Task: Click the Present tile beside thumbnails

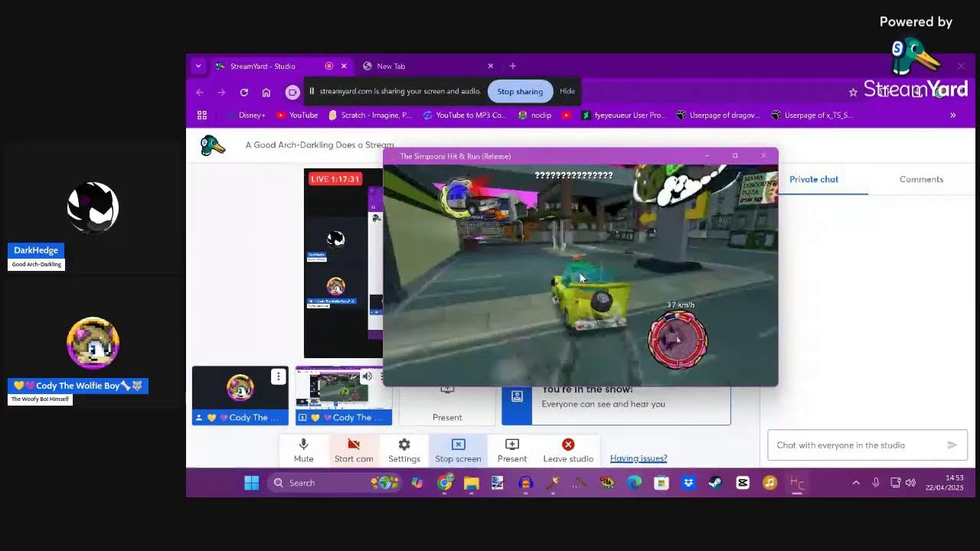Action: pyautogui.click(x=447, y=406)
